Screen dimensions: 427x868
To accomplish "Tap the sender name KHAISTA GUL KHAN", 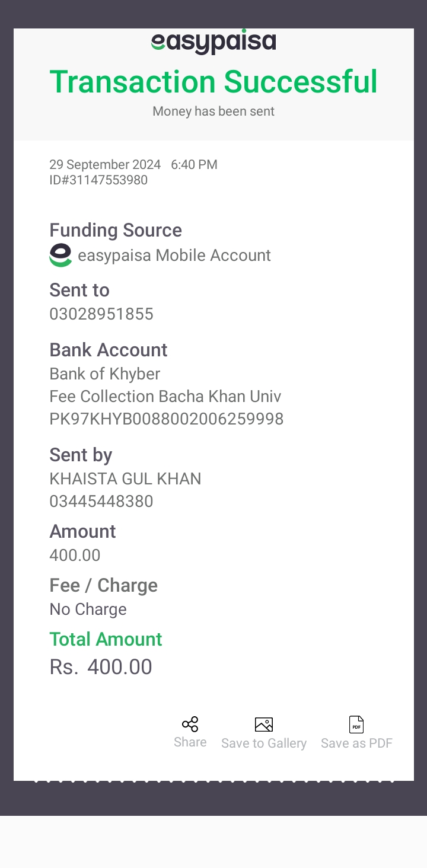I will [x=125, y=479].
